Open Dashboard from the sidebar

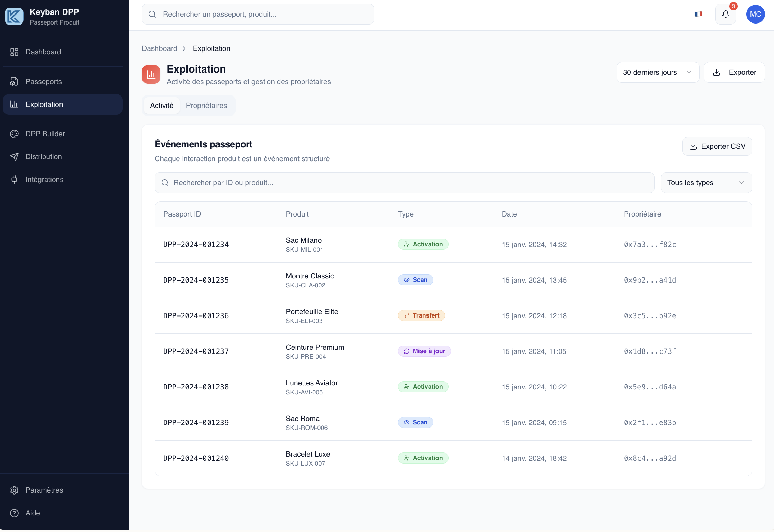[x=63, y=52]
